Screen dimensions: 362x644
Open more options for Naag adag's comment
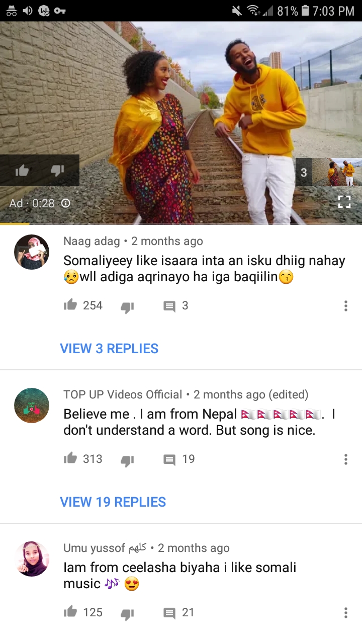345,306
